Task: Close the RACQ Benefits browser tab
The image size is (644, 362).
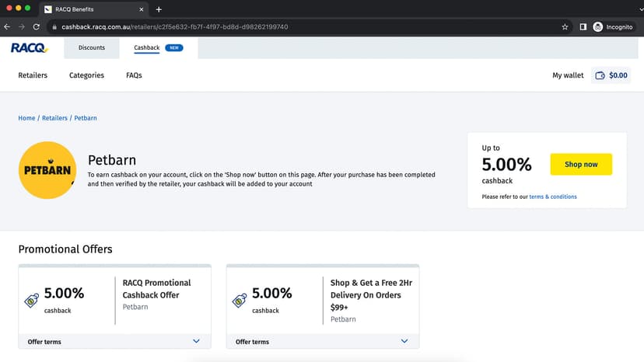Action: 142,9
